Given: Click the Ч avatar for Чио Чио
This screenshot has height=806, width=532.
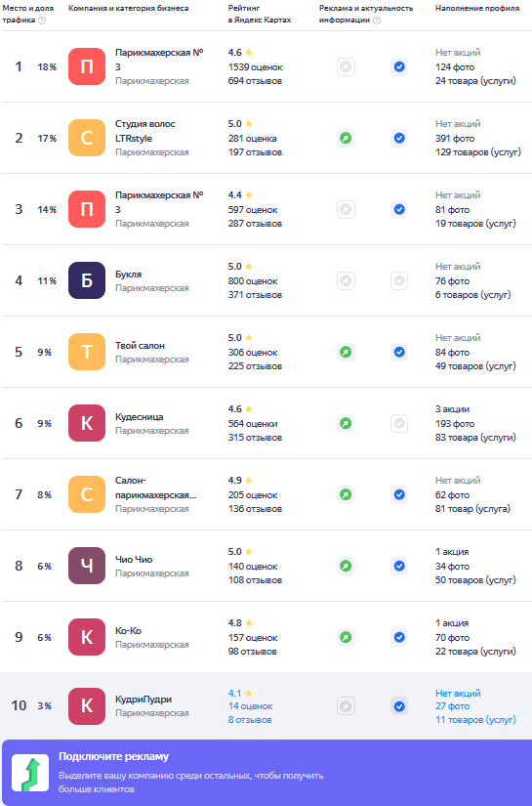Looking at the screenshot, I should pyautogui.click(x=87, y=566).
